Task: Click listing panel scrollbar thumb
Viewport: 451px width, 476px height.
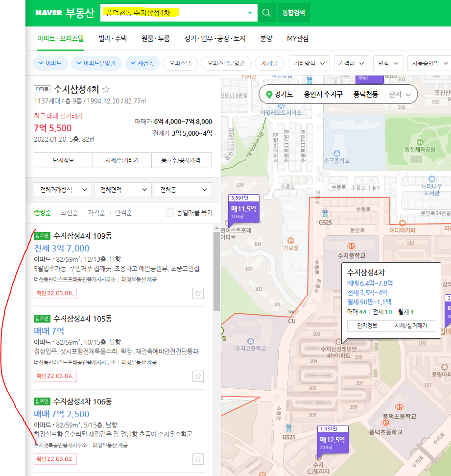Action: (216, 271)
